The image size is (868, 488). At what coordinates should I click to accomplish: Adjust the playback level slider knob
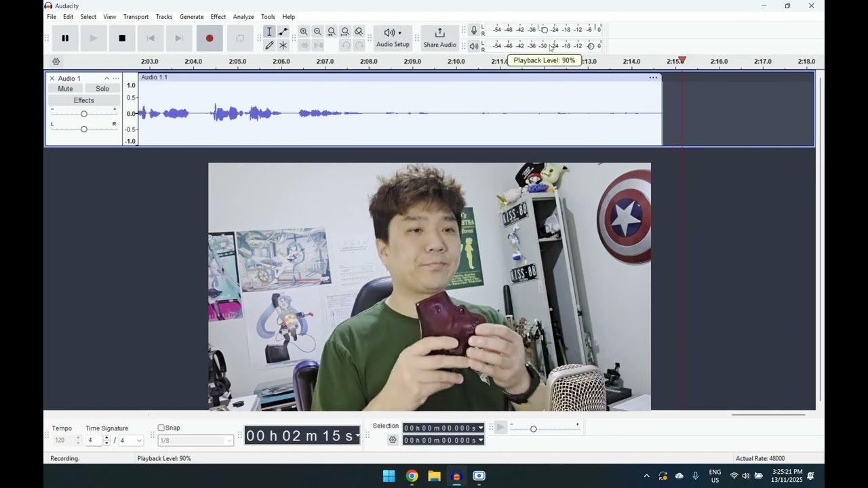coord(591,46)
